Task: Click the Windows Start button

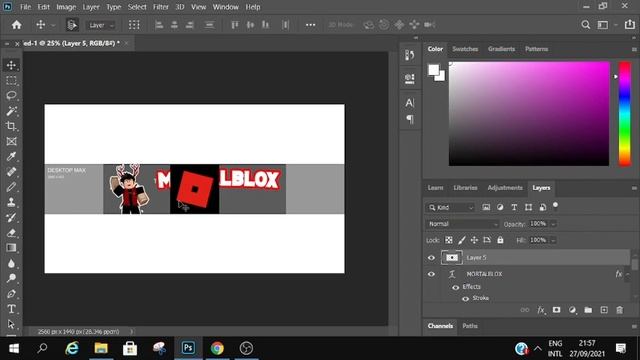Action: coord(13,348)
